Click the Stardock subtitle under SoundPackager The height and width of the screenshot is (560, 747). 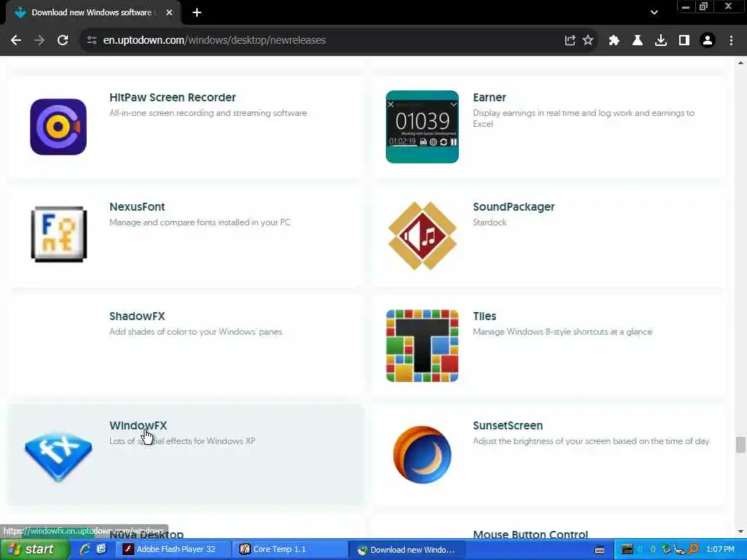(x=489, y=222)
